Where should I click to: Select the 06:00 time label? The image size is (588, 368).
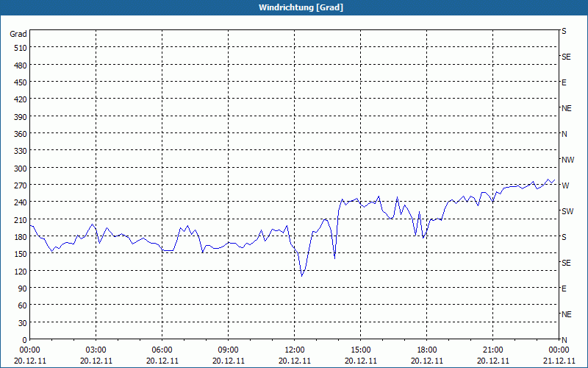[x=162, y=350]
